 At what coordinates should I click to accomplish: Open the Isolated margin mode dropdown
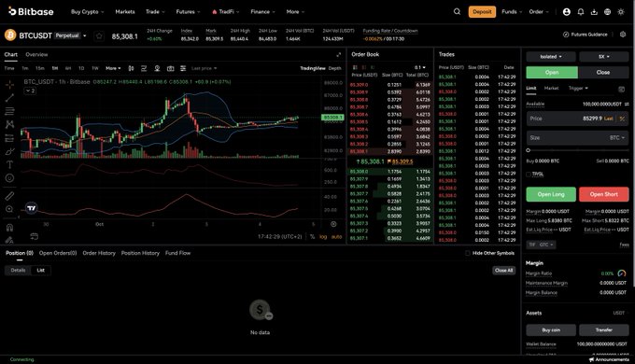(x=551, y=57)
